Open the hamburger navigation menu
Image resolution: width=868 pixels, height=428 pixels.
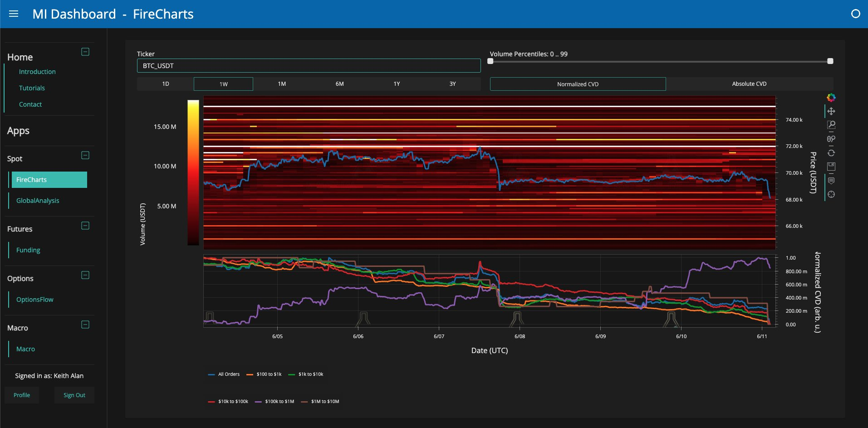[14, 14]
